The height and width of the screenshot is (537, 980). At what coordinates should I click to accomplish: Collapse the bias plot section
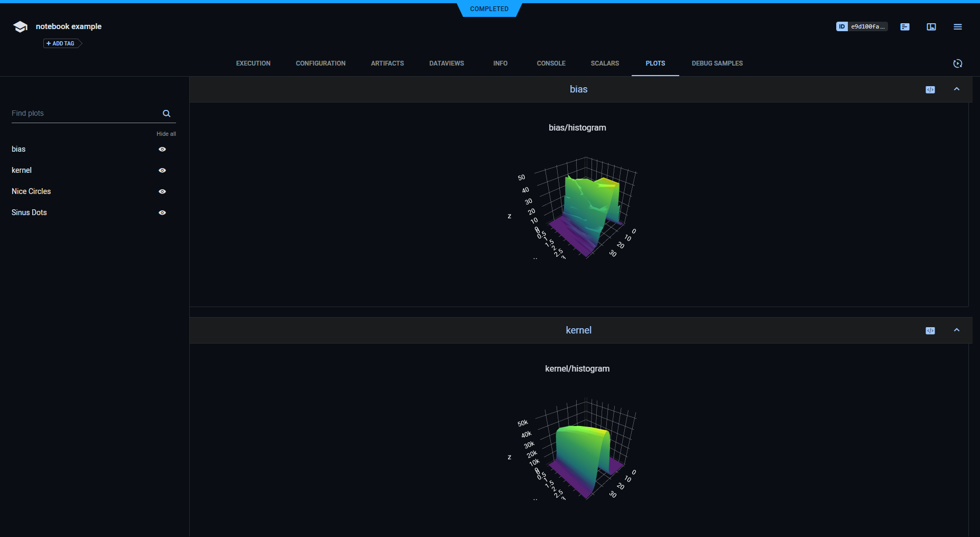[x=956, y=89]
